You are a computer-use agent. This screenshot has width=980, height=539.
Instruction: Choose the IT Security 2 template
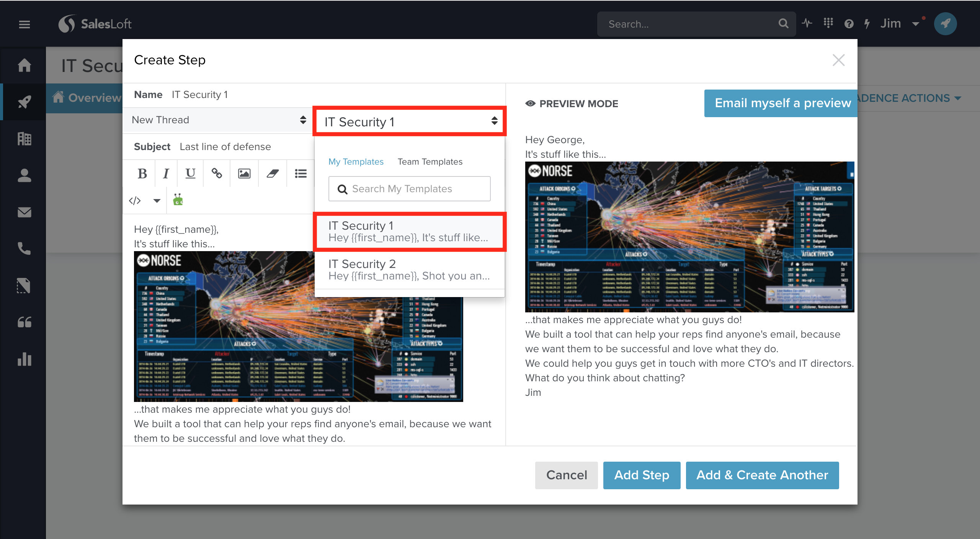coord(409,269)
